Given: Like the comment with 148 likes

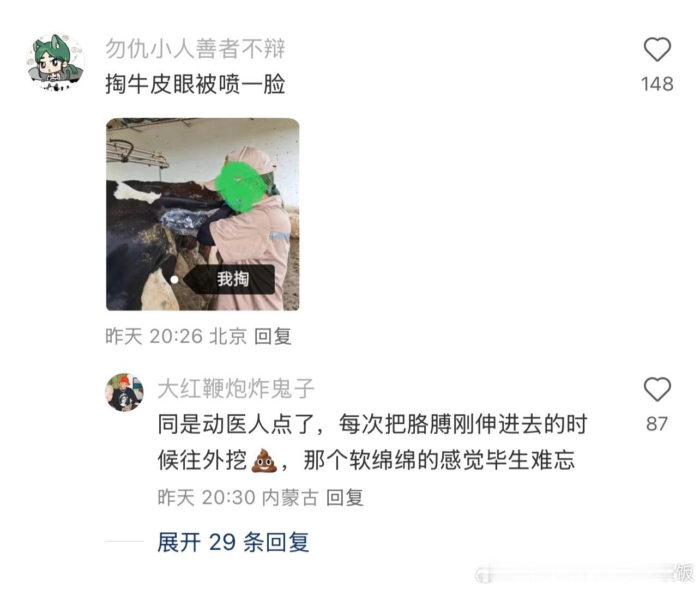Looking at the screenshot, I should tap(657, 50).
